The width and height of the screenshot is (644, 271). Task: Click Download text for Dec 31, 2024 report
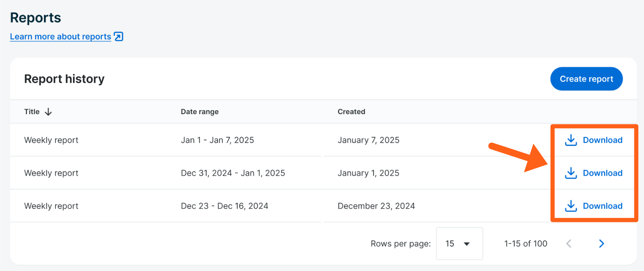603,173
